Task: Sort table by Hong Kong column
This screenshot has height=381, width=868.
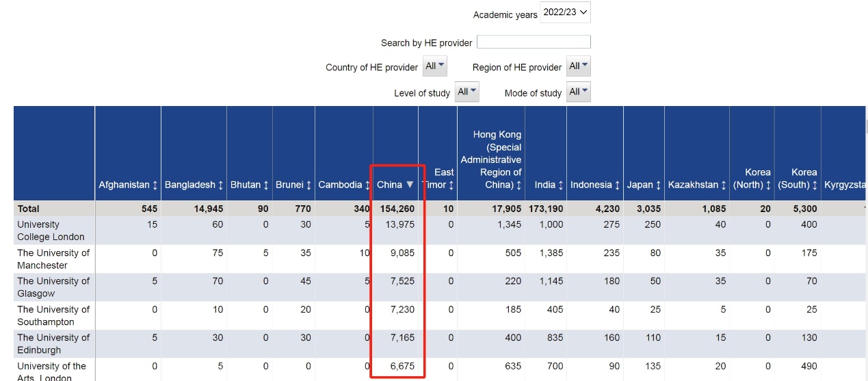Action: (491, 160)
